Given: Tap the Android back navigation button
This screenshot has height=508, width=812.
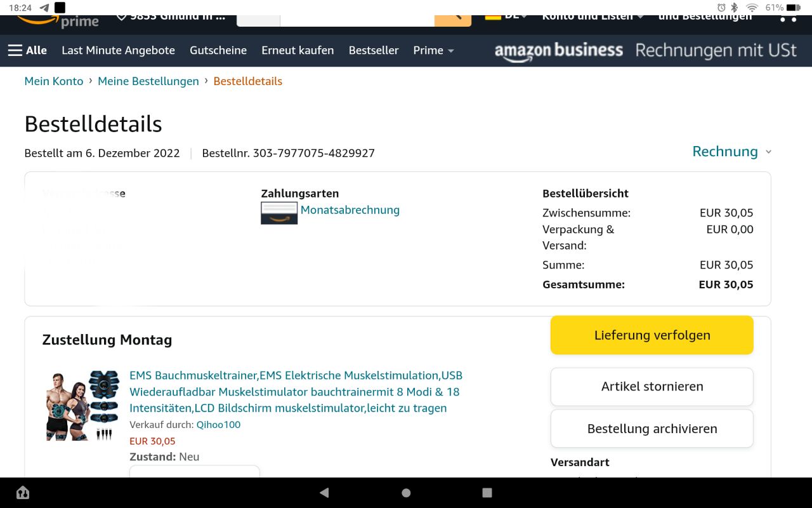Looking at the screenshot, I should tap(324, 493).
